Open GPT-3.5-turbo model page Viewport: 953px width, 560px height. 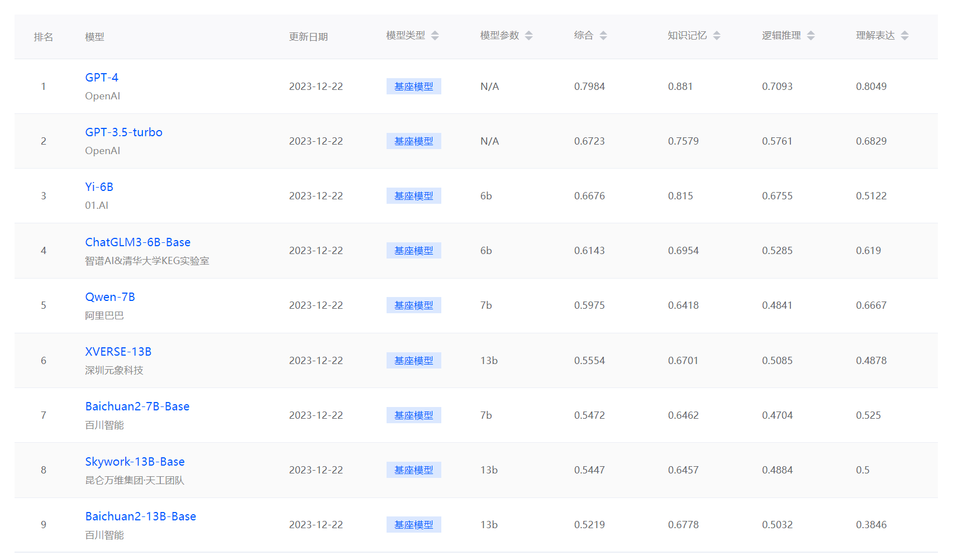click(123, 132)
